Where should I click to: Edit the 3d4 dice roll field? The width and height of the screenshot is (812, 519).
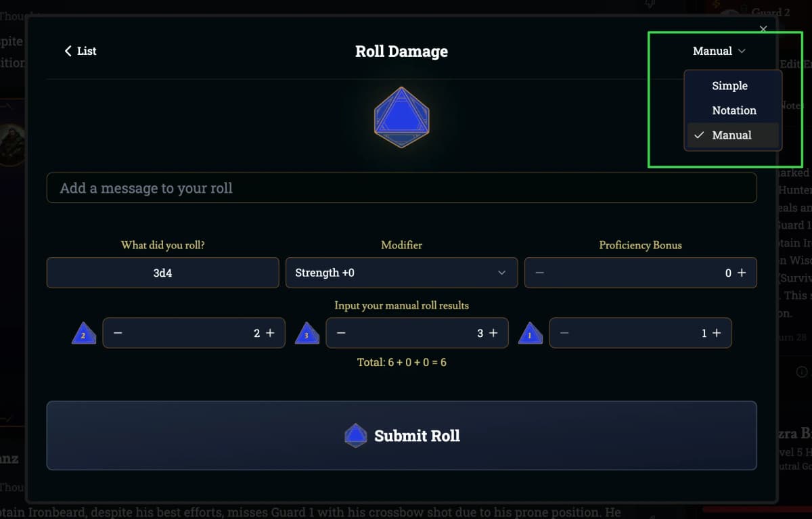[162, 273]
